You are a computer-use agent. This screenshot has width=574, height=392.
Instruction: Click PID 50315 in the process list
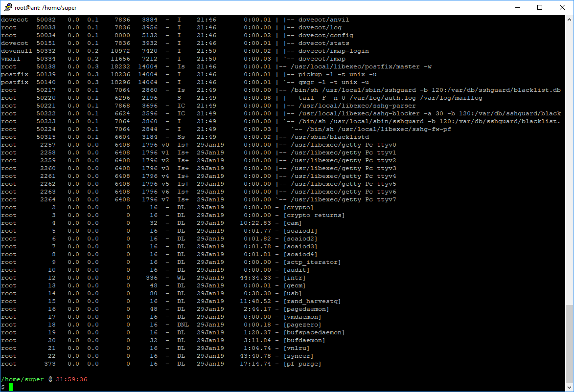tap(46, 137)
